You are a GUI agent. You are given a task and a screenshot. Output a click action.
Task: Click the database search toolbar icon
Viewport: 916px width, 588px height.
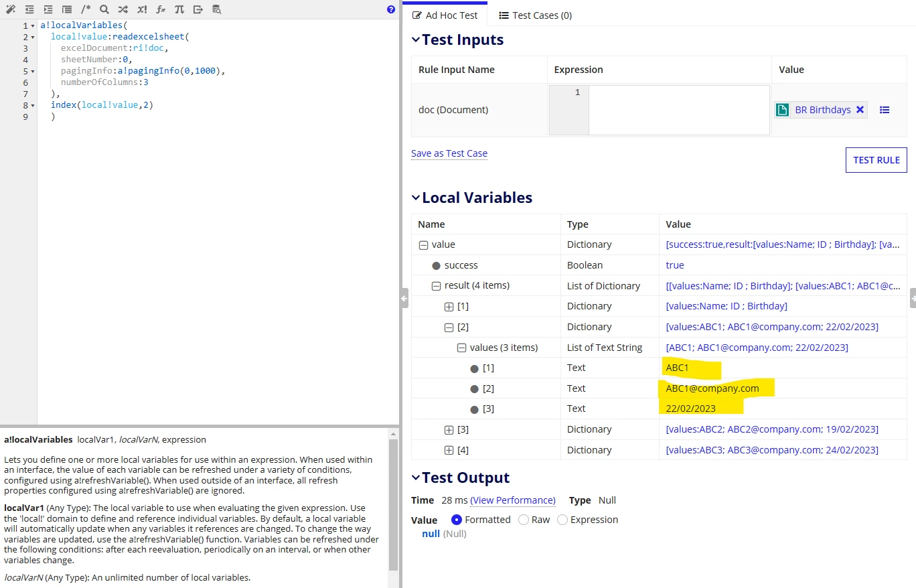click(x=216, y=9)
